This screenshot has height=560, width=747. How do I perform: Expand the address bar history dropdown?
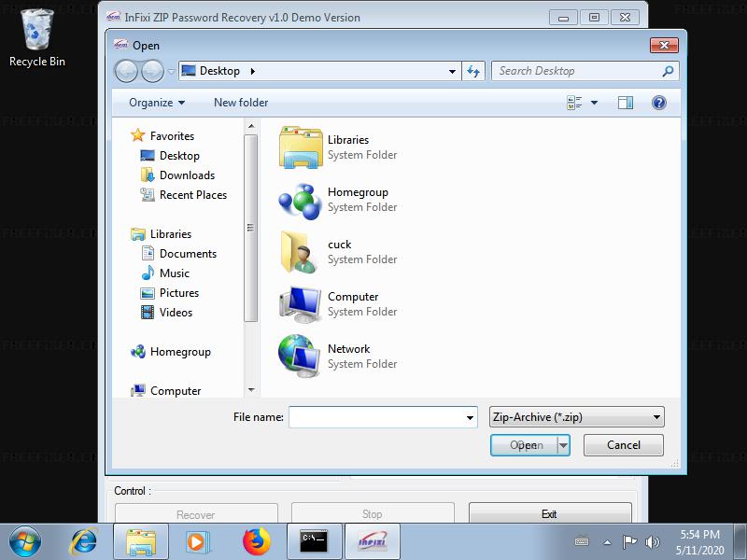[452, 72]
